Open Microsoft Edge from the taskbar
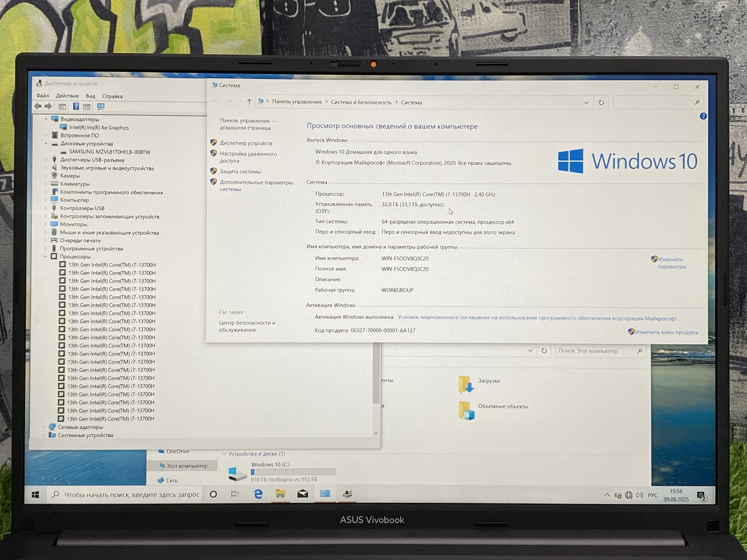The width and height of the screenshot is (747, 560). tap(258, 494)
